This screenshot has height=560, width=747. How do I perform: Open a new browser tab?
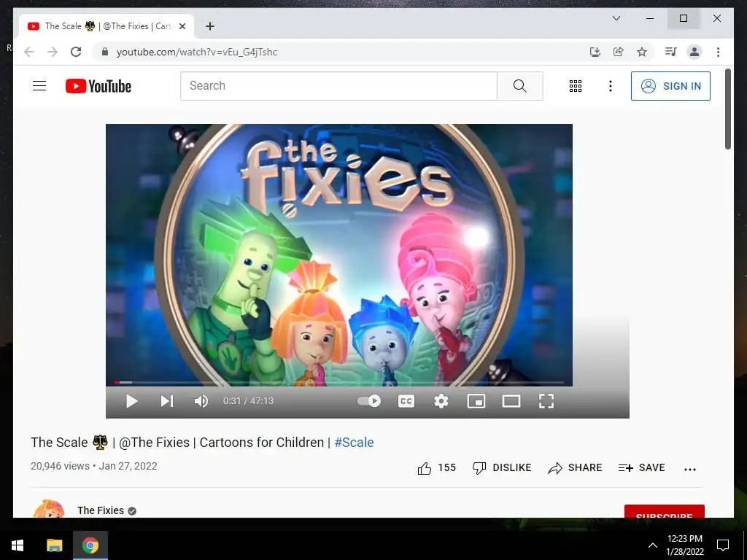click(209, 26)
